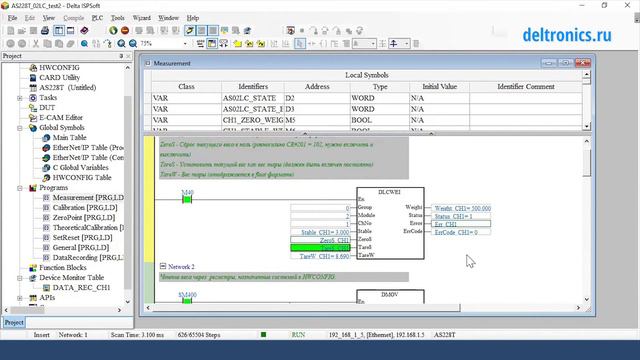Collapse the Programs tree node
Viewport: 640px width, 360px height.
pos(20,188)
